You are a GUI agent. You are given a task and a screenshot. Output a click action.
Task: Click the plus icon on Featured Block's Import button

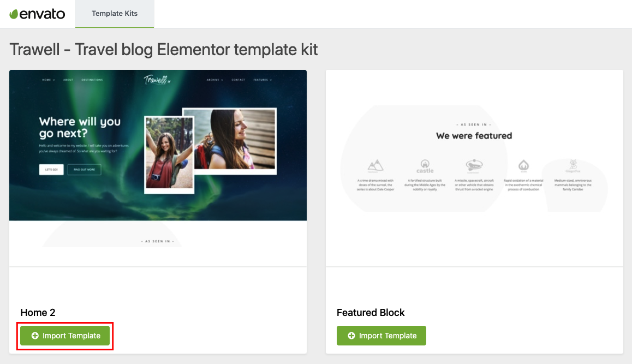[x=351, y=336]
